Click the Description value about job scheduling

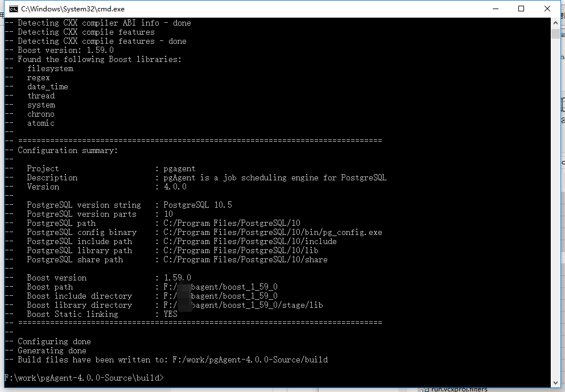tap(275, 178)
